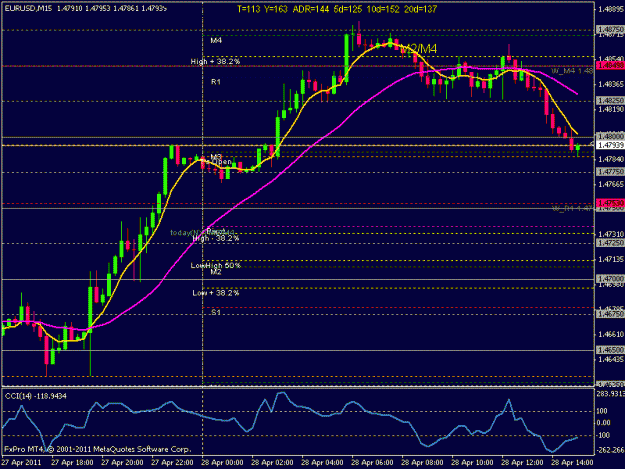The height and width of the screenshot is (469, 625).
Task: Click the 283.9313 CCI scale maximum
Action: tap(611, 394)
